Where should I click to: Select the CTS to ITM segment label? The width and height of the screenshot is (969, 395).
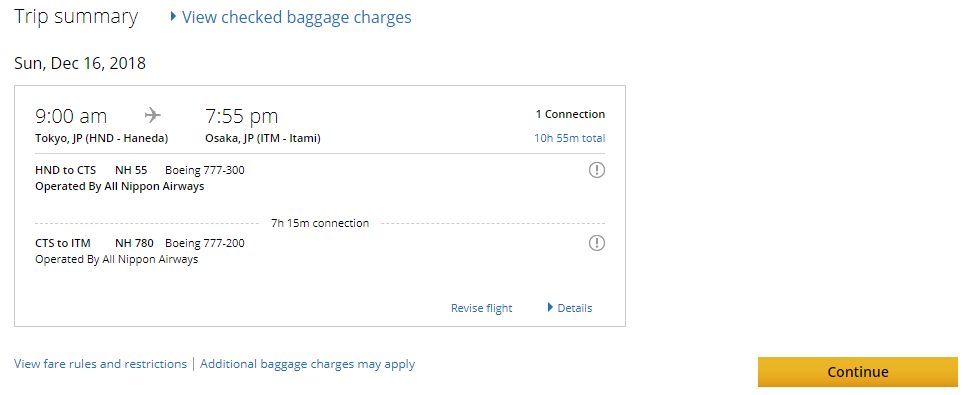(x=62, y=243)
